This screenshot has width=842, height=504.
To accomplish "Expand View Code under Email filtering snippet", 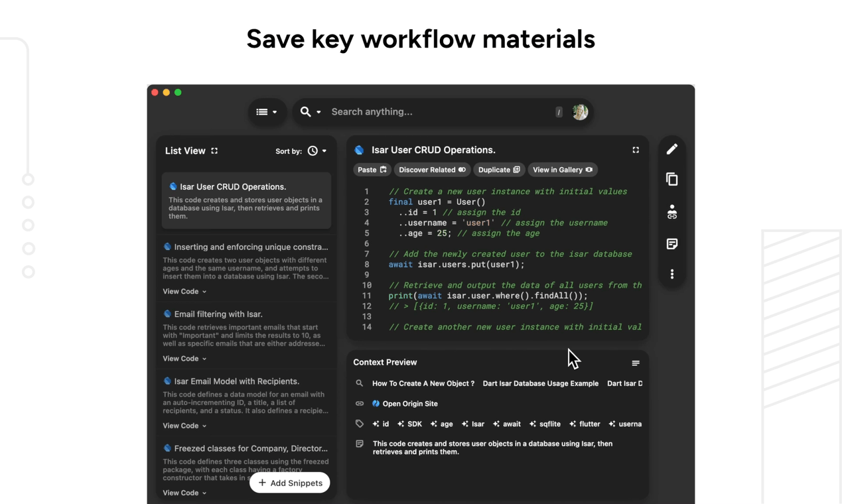I will (x=184, y=359).
